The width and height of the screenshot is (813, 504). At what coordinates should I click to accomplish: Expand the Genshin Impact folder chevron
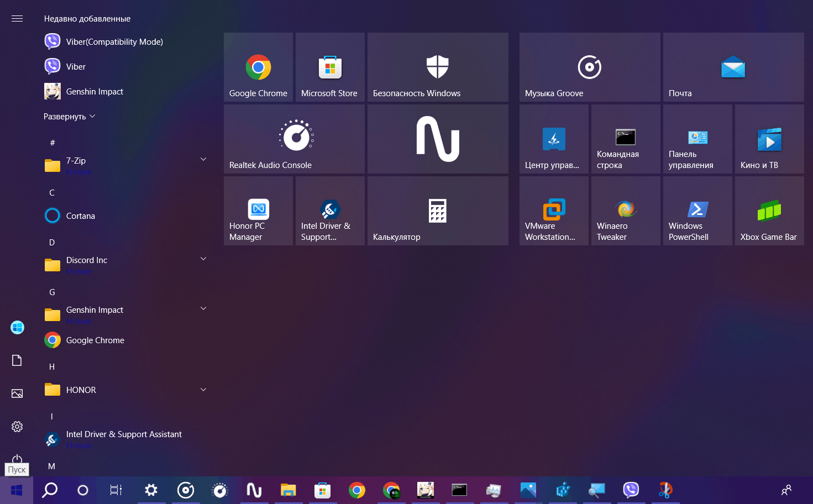203,308
